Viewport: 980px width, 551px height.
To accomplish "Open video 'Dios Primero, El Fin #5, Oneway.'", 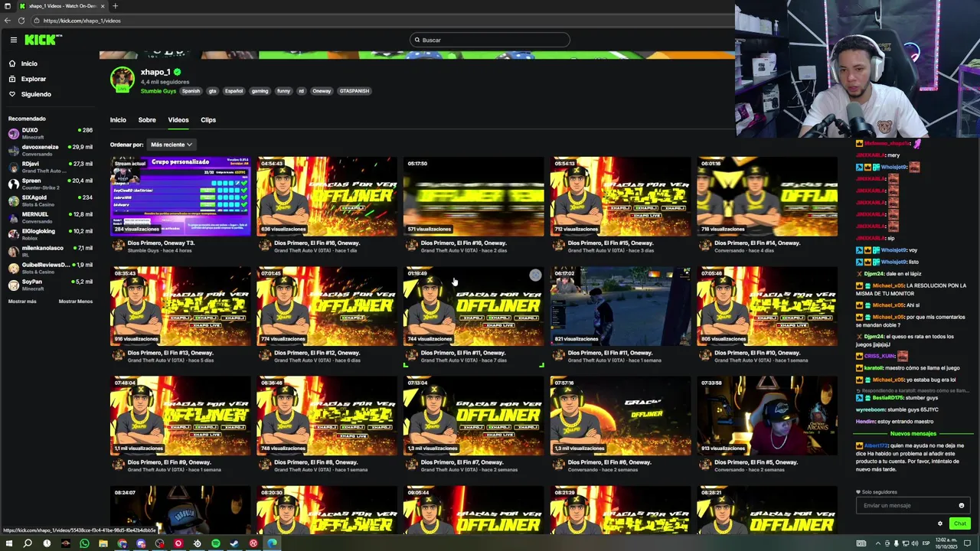I will click(767, 416).
